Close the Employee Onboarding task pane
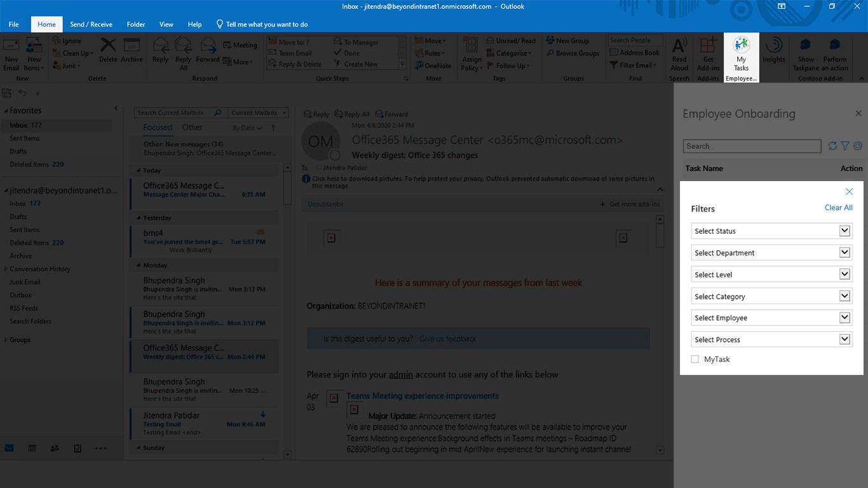868x488 pixels. [x=858, y=114]
